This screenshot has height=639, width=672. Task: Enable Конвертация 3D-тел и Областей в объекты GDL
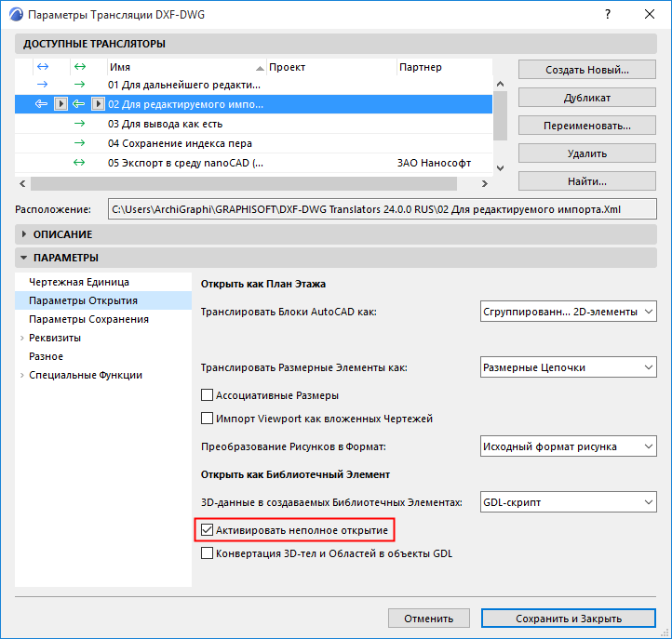point(207,552)
